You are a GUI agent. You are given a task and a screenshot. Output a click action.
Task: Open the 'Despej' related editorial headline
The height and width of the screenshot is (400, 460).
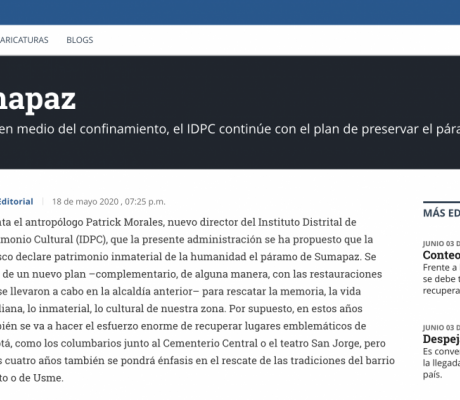(x=441, y=339)
